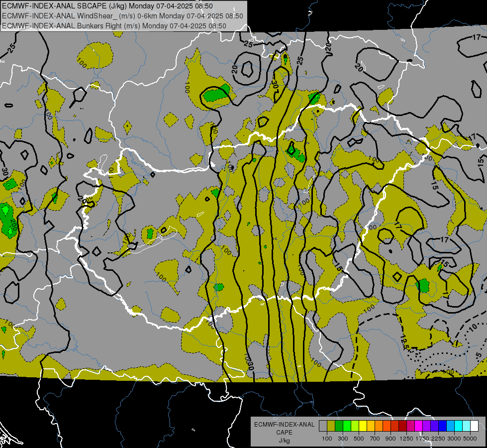Click the 12.5 dashed contour label

pos(404,342)
